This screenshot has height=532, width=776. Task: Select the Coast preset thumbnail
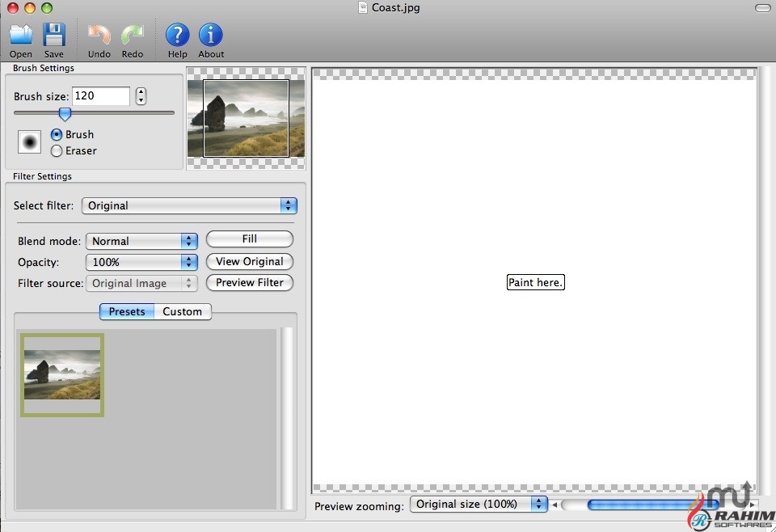tap(62, 375)
